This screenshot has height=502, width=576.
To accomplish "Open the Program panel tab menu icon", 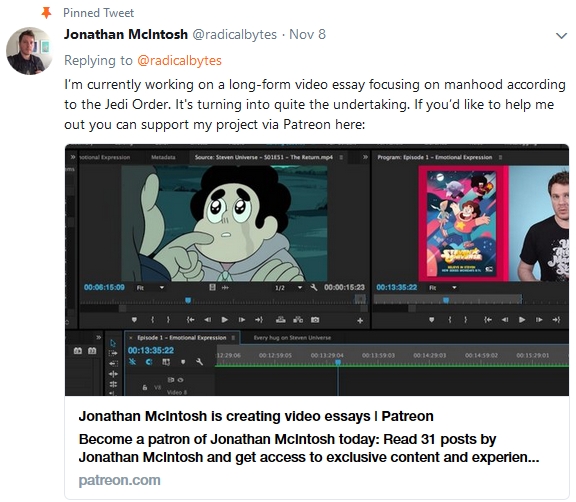I will (500, 157).
